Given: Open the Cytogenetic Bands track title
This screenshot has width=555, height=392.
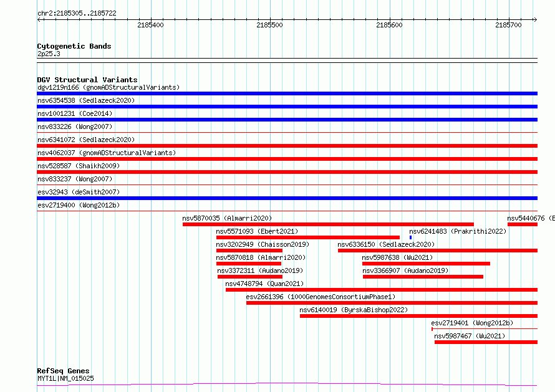Looking at the screenshot, I should 74,46.
